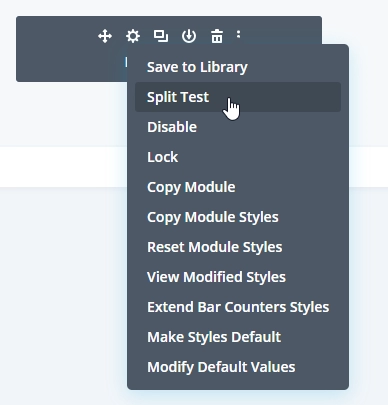Choose Save to Library
Viewport: 388px width, 405px height.
238,67
